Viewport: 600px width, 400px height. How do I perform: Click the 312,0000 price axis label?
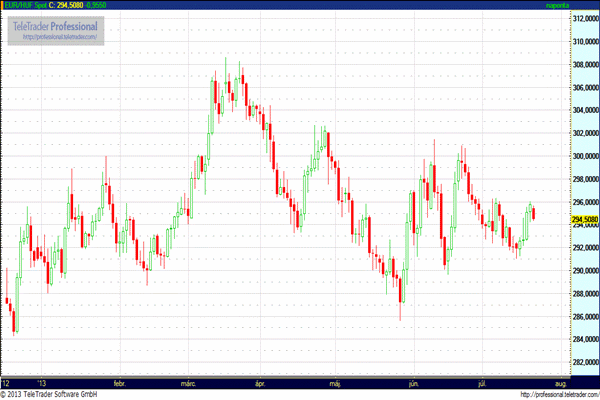(x=584, y=18)
